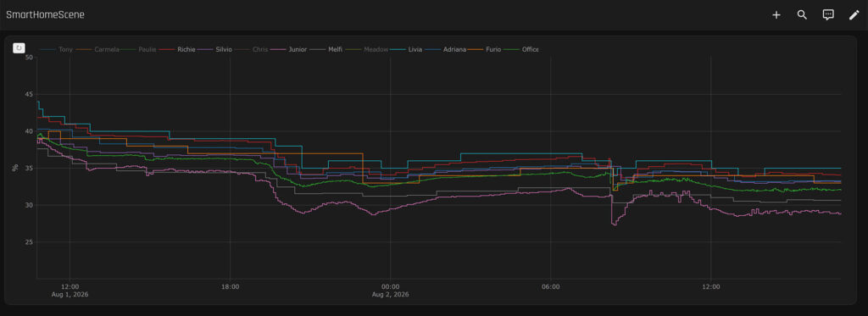Toggle the Livia legend entry
The width and height of the screenshot is (868, 316).
pos(407,49)
